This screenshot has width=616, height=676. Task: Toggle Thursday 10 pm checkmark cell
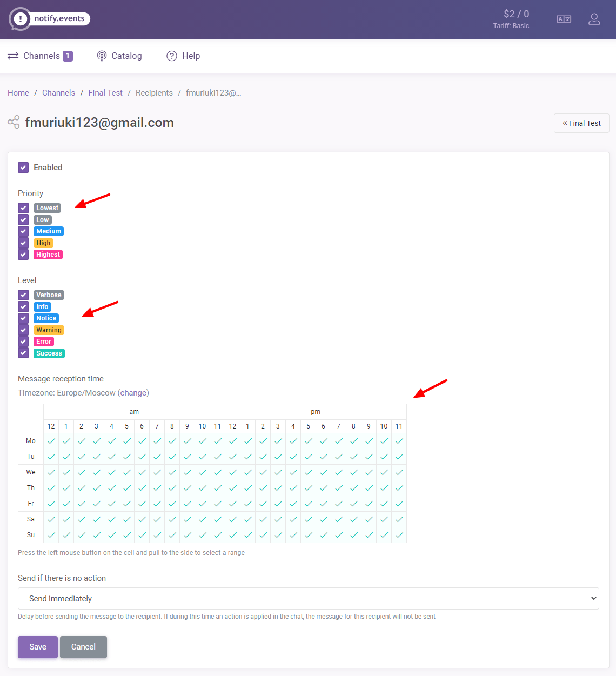pos(384,488)
